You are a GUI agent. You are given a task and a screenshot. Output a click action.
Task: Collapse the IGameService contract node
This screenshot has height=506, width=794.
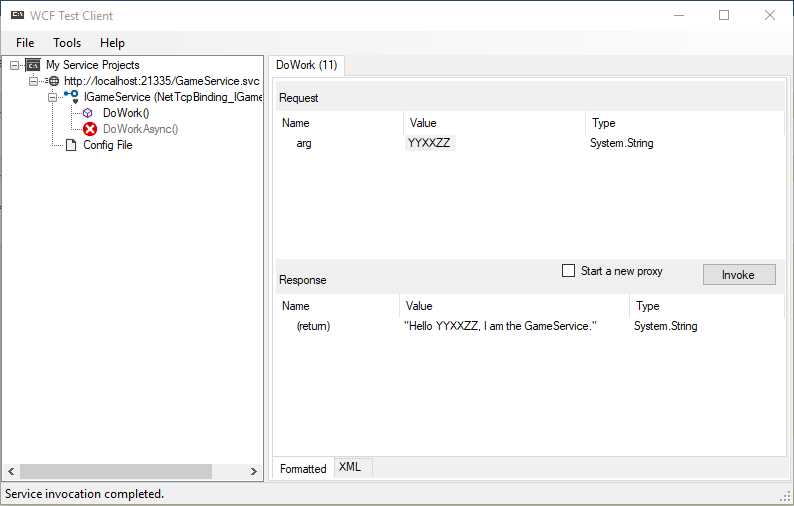[52, 97]
